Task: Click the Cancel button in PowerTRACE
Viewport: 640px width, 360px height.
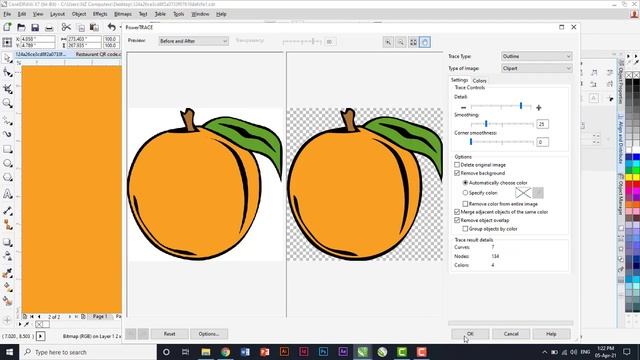Action: pos(511,334)
